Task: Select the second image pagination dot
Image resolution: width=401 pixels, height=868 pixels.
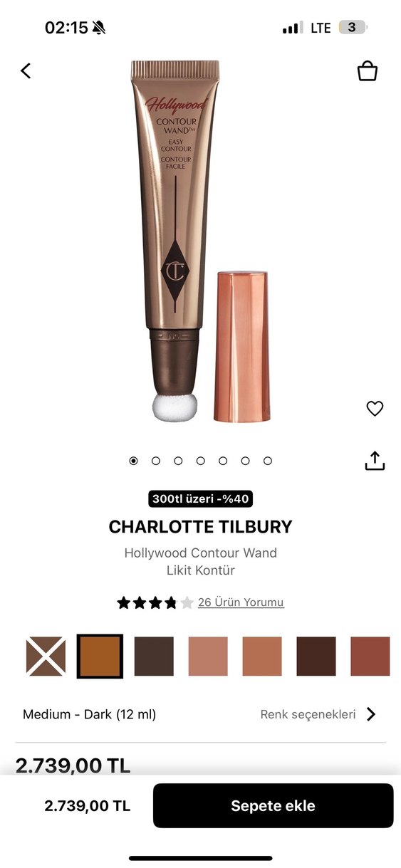Action: tap(156, 461)
